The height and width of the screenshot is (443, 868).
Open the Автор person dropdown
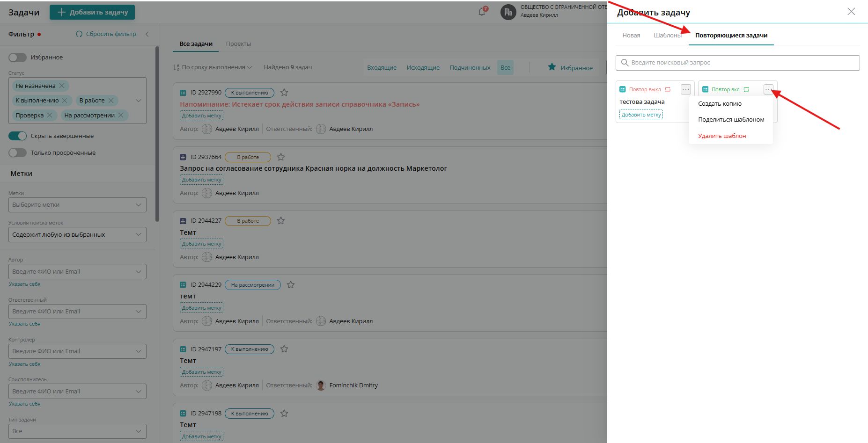coord(77,272)
